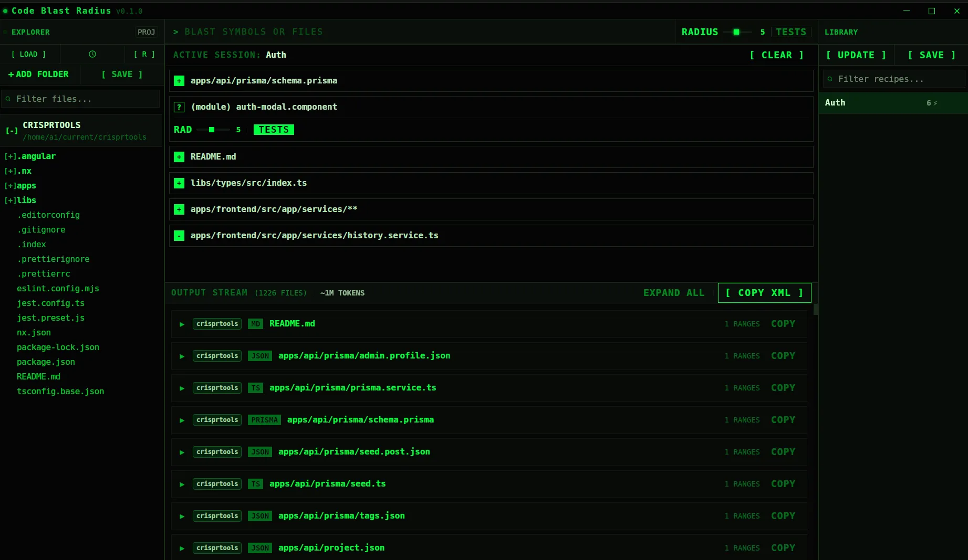The image size is (968, 560).
Task: Click the - exclusion icon on history.service.ts
Action: 179,236
